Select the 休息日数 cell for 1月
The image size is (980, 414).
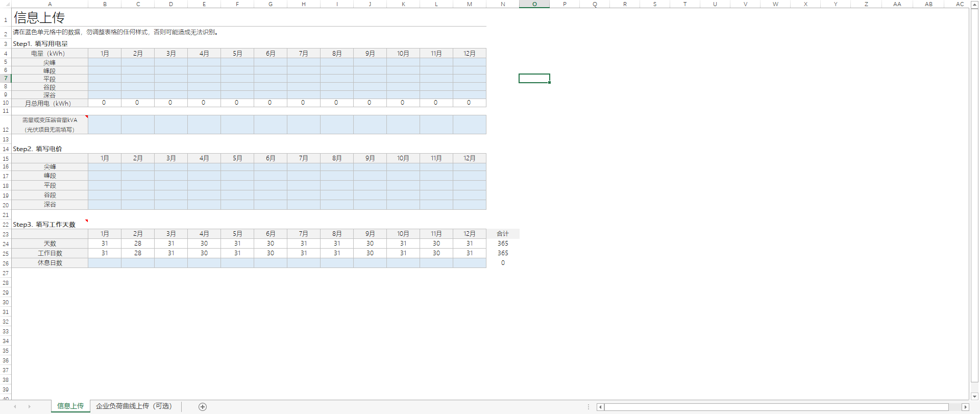105,263
